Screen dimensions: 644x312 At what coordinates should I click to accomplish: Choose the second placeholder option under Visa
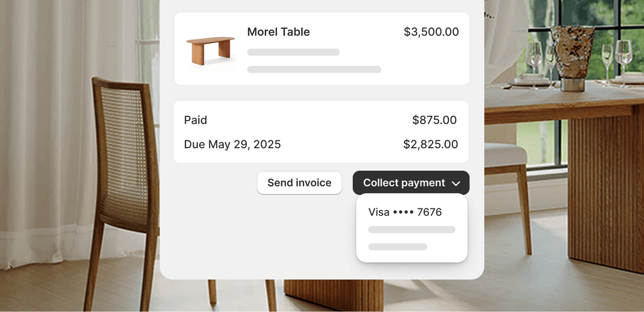pyautogui.click(x=412, y=230)
